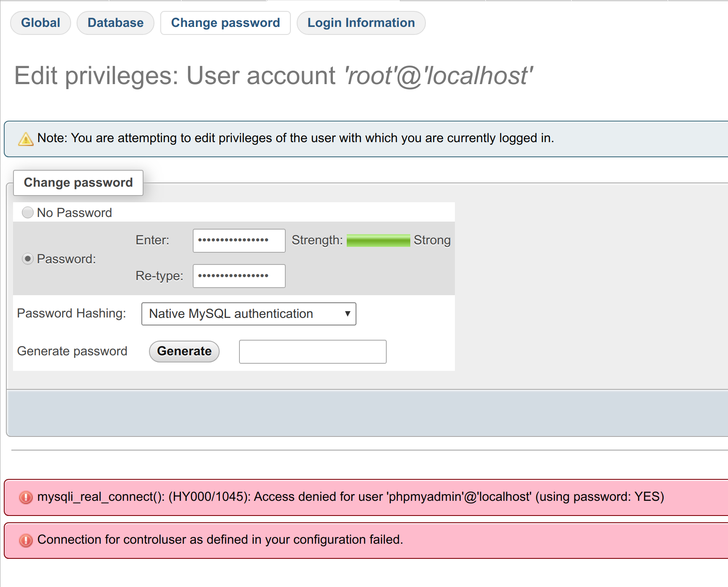Select the Password radio button
This screenshot has height=587, width=728.
click(28, 259)
